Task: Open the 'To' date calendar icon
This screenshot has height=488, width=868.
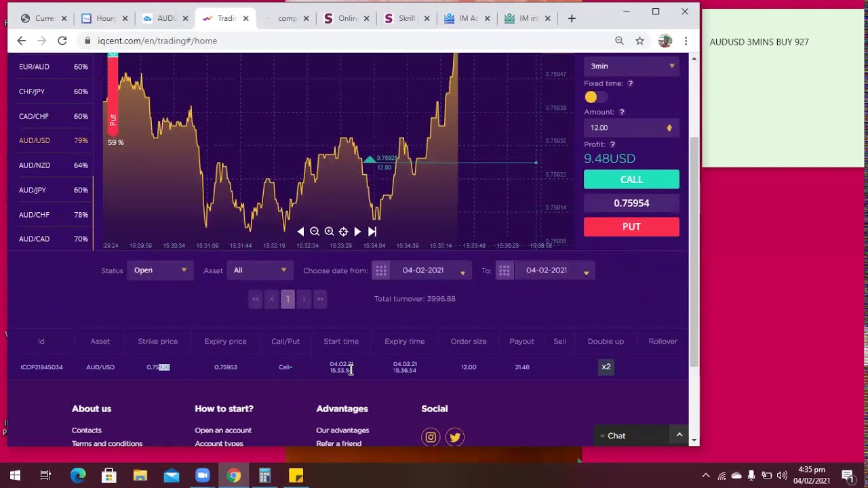Action: 505,270
